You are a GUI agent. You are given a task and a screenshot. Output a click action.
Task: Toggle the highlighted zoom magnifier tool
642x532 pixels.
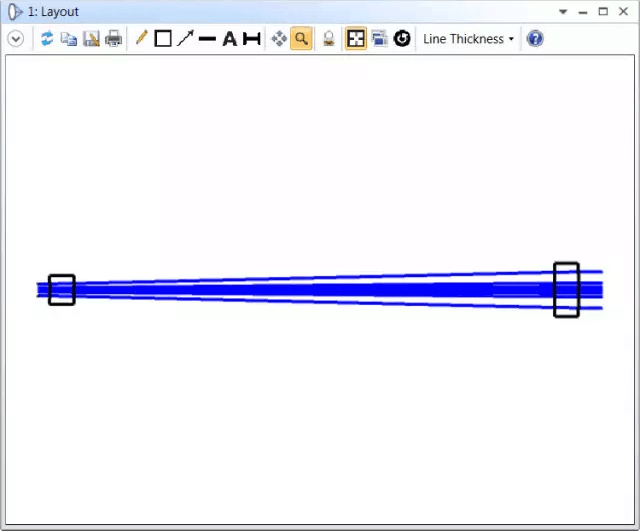click(301, 39)
